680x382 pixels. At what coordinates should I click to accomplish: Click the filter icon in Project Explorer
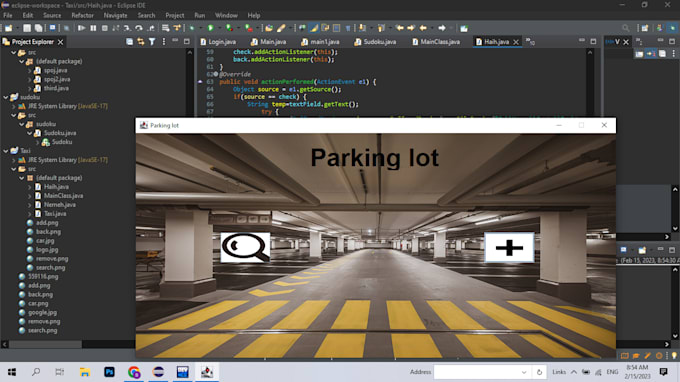coord(152,42)
